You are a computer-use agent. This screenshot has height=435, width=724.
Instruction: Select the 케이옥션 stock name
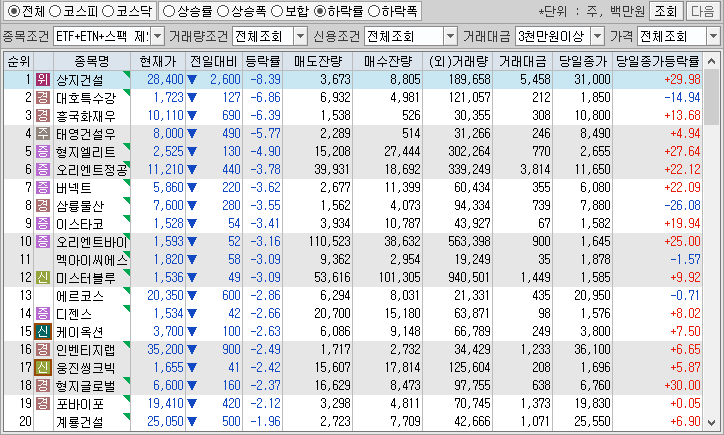pos(80,332)
